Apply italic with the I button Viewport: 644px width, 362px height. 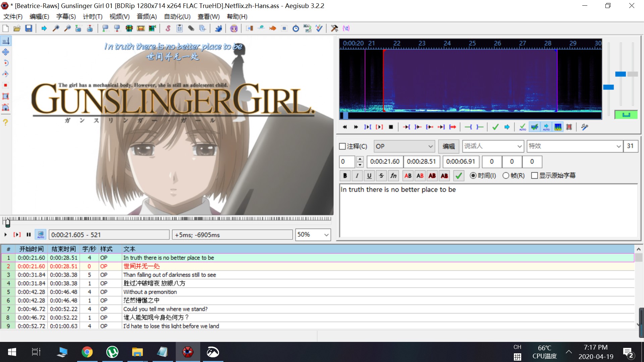click(357, 176)
